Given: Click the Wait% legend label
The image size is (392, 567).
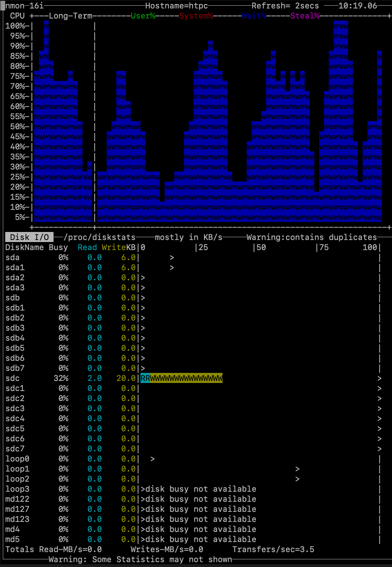Looking at the screenshot, I should point(254,16).
